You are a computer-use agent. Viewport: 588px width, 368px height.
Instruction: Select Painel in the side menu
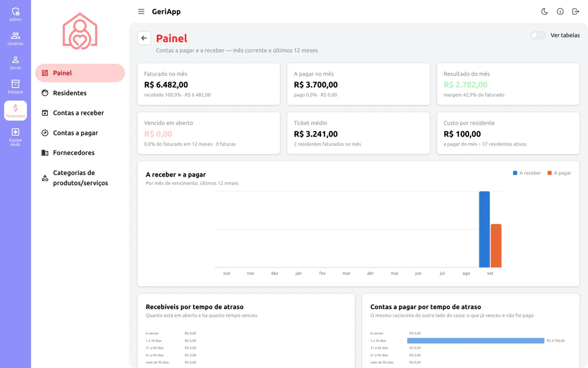(x=80, y=73)
